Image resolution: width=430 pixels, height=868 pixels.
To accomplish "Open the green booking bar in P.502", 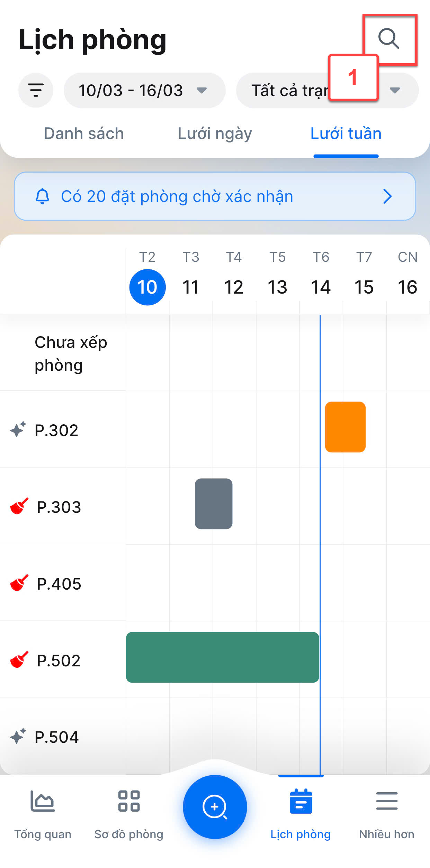I will pyautogui.click(x=222, y=657).
